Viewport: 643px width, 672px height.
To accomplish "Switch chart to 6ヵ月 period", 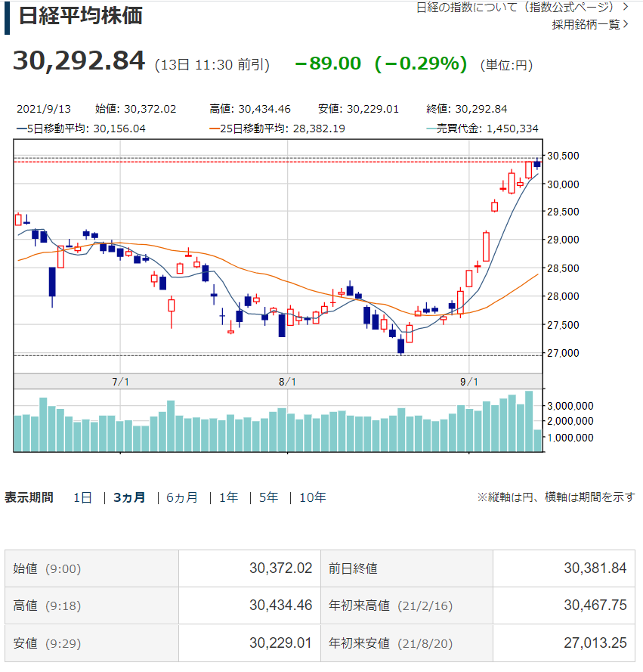I will (181, 497).
